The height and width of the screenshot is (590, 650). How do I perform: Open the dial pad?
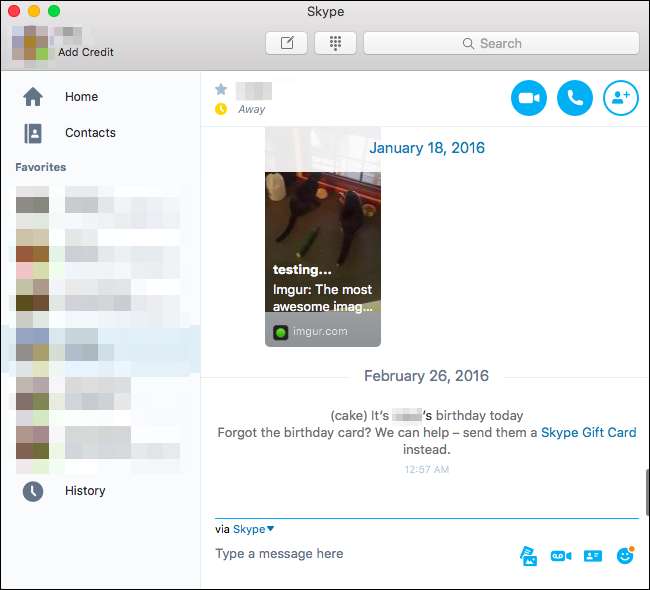coord(335,43)
